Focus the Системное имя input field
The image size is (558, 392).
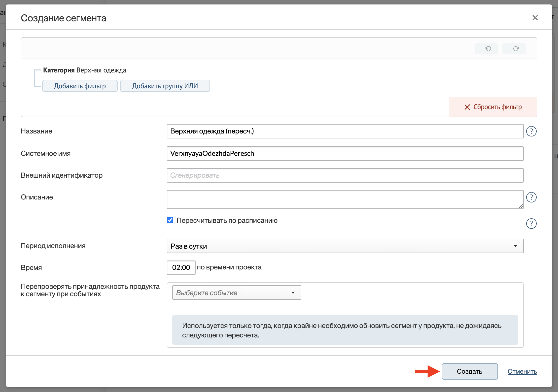[345, 154]
